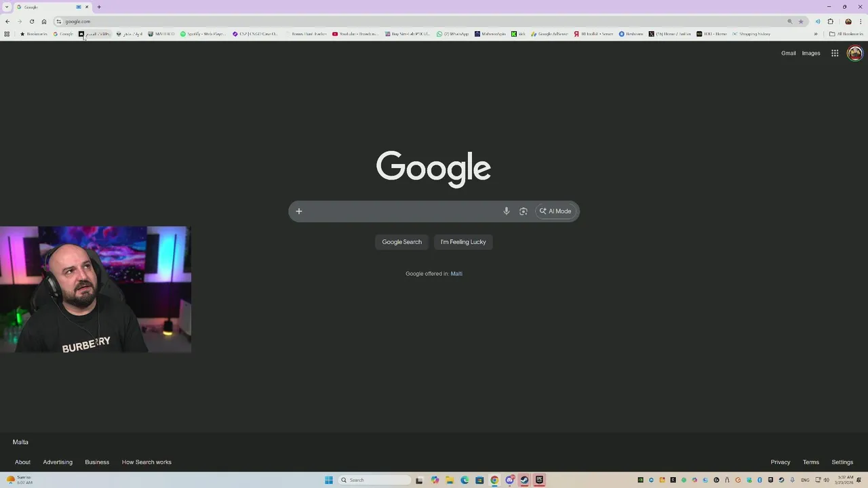Open Spotify Web Player bookmark
This screenshot has width=868, height=488.
pyautogui.click(x=203, y=34)
